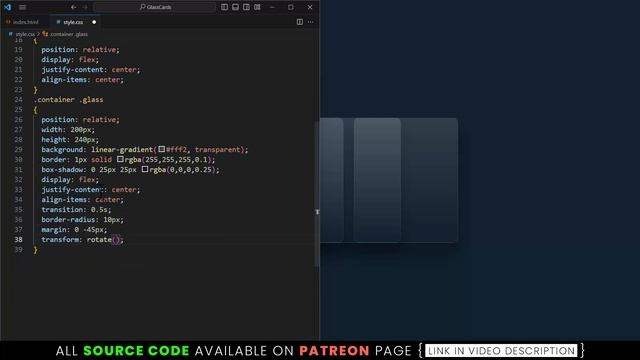
Task: Click 'justify-content: center;' on line 21
Action: 91,70
